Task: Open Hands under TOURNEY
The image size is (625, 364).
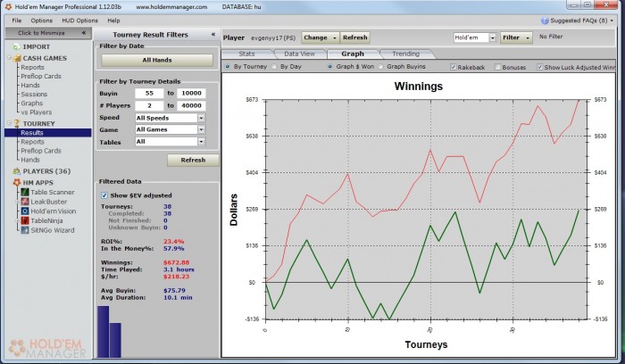Action: pos(30,160)
